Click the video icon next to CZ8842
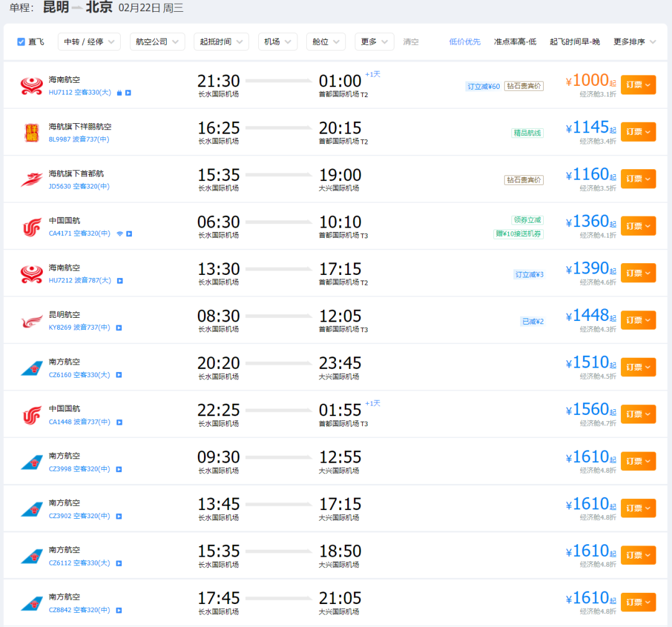The height and width of the screenshot is (627, 672). tap(119, 610)
